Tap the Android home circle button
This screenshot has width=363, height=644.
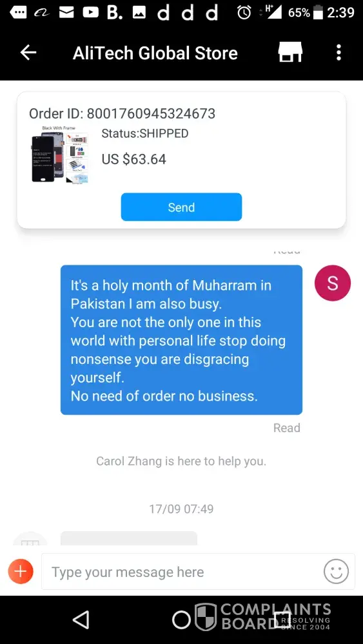[x=181, y=620]
